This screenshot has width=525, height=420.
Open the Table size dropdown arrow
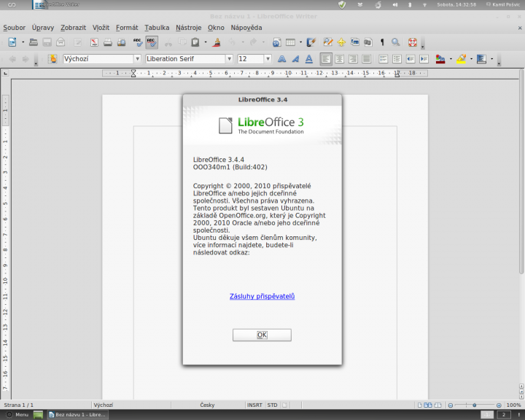pos(300,42)
